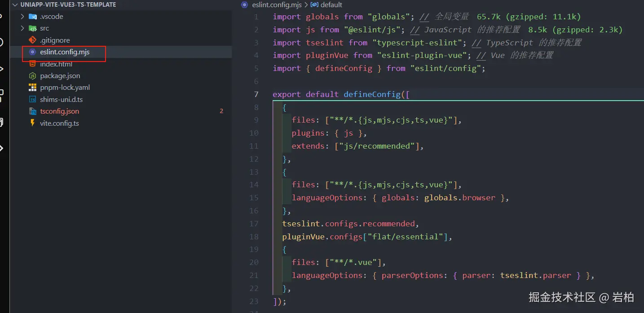Click breadcrumb item 'default'
Screen dimensions: 644x313
coord(331,5)
